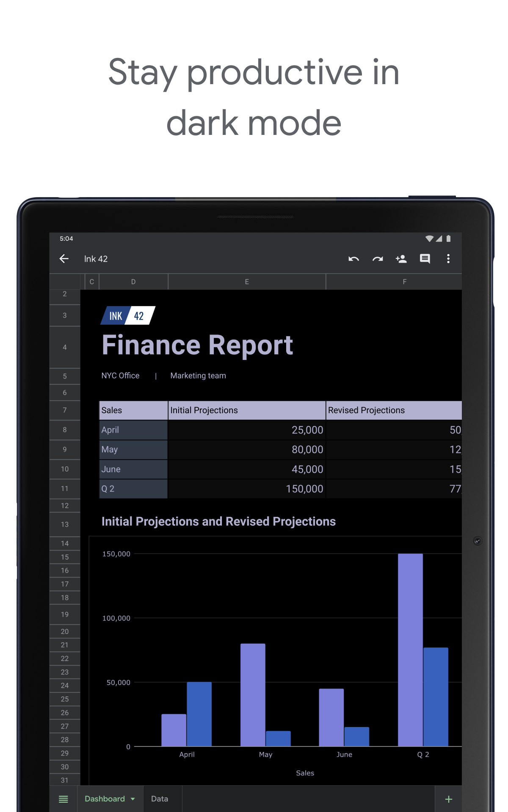Image resolution: width=508 pixels, height=812 pixels.
Task: Select column F header
Action: click(394, 282)
